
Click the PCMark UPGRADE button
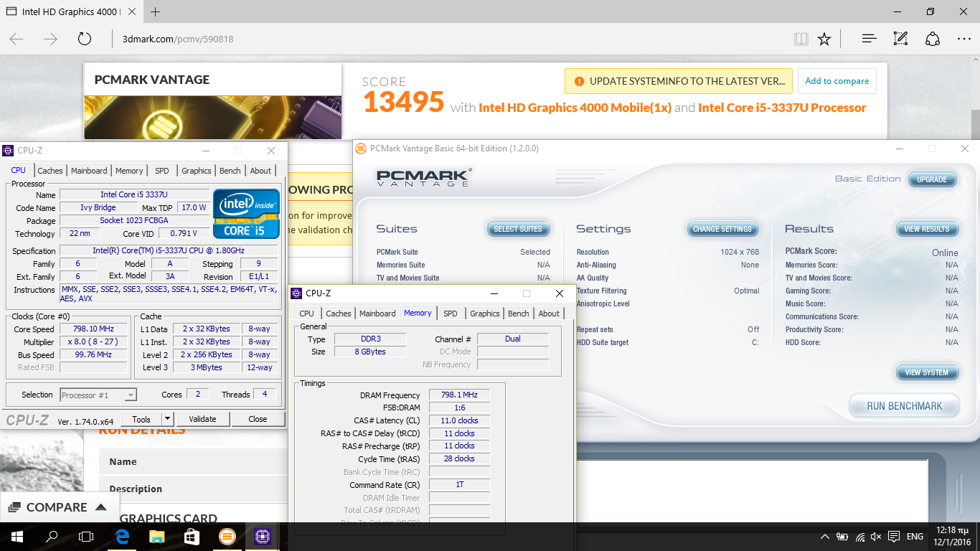click(932, 179)
